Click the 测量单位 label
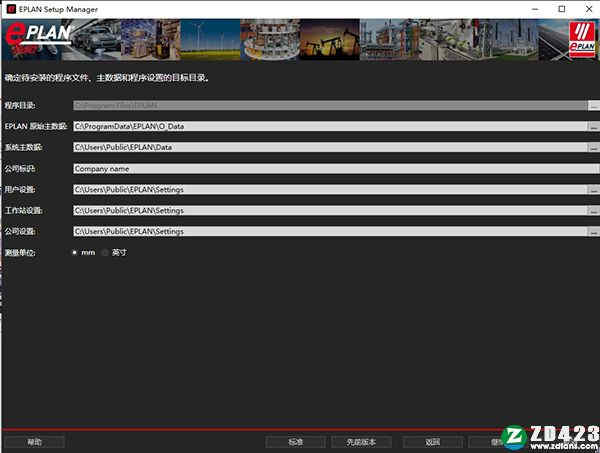The image size is (600, 453). (20, 253)
